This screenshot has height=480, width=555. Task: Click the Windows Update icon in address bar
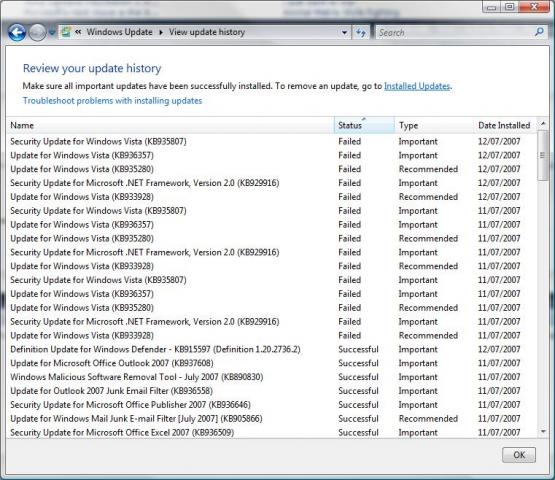(66, 32)
